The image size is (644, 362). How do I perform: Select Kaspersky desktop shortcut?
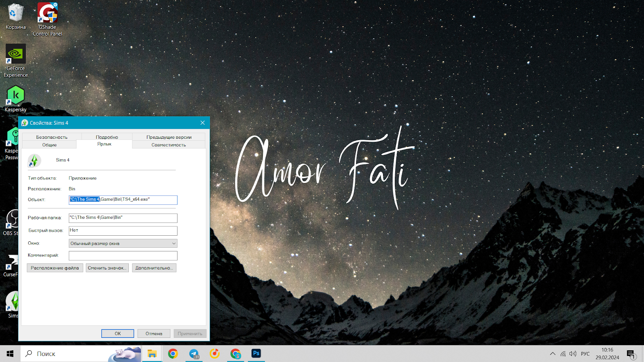coord(16,99)
